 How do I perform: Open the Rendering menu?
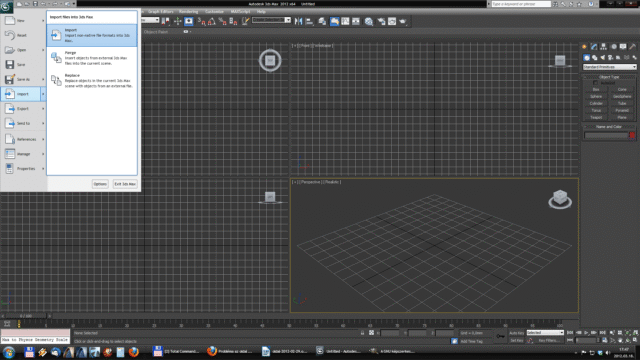pyautogui.click(x=188, y=11)
